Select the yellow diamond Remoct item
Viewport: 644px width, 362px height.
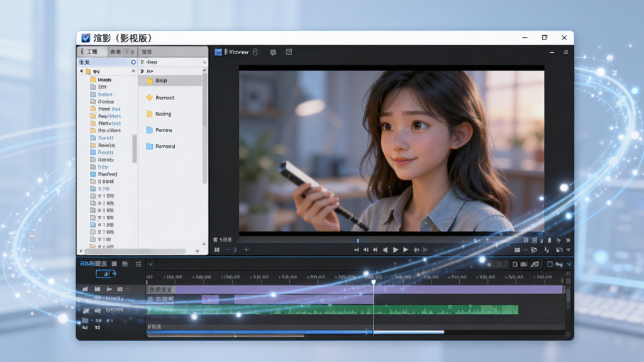(160, 97)
